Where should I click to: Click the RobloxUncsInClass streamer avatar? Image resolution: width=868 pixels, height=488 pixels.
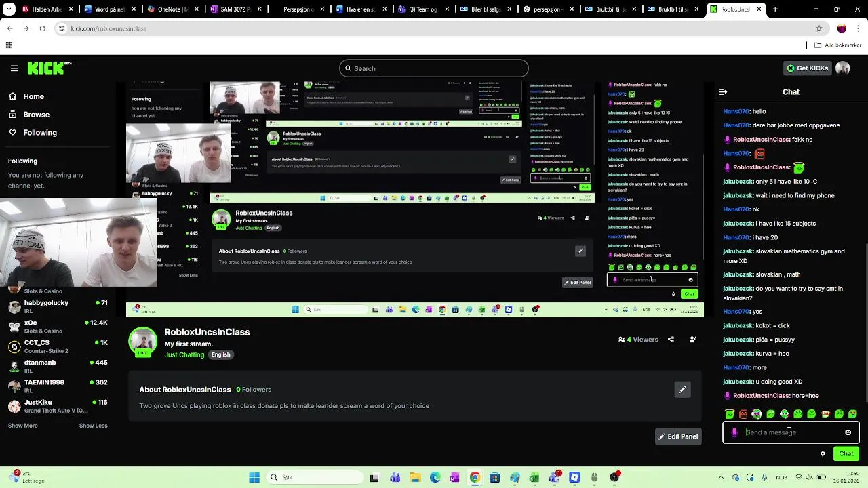(142, 342)
